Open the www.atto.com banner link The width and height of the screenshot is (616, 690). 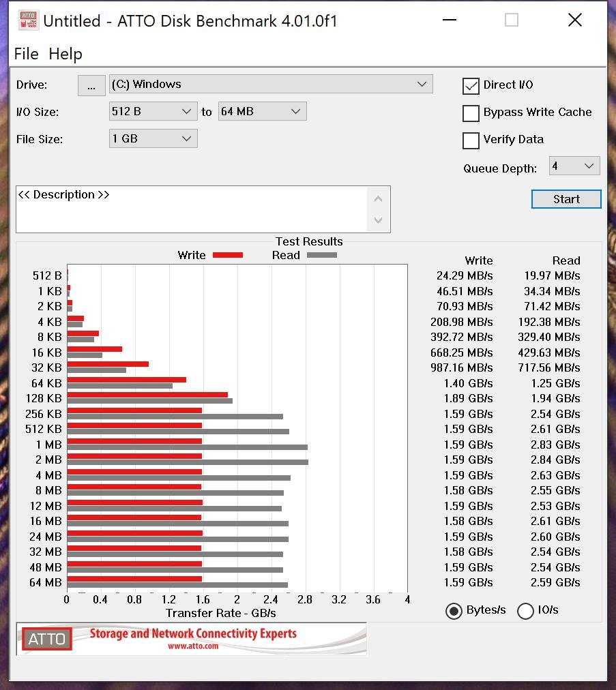(x=193, y=646)
